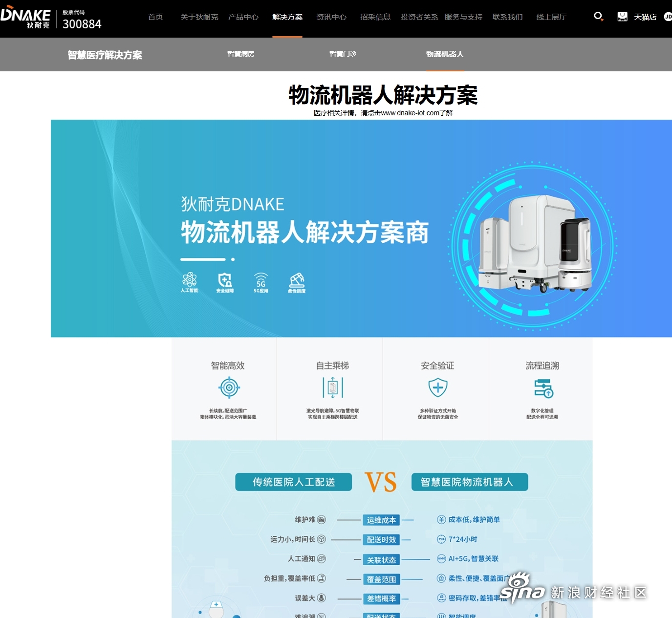Select the 物流机器人 tab
The image size is (672, 618).
point(445,54)
